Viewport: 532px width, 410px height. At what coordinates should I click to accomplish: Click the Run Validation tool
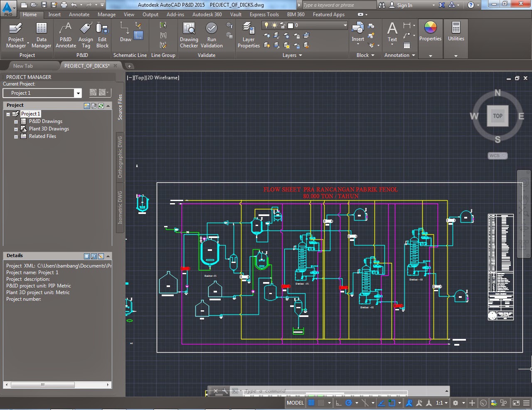[212, 35]
